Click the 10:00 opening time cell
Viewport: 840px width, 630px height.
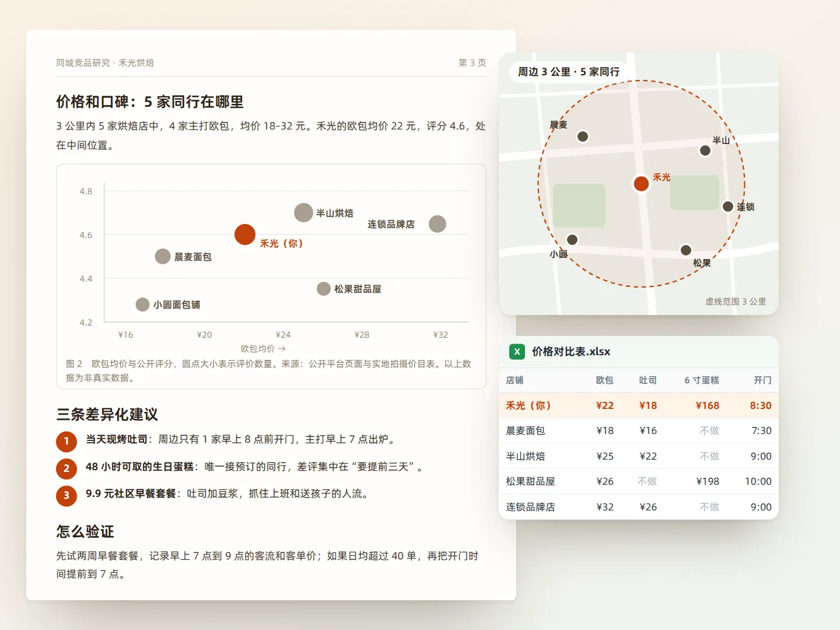pyautogui.click(x=758, y=481)
